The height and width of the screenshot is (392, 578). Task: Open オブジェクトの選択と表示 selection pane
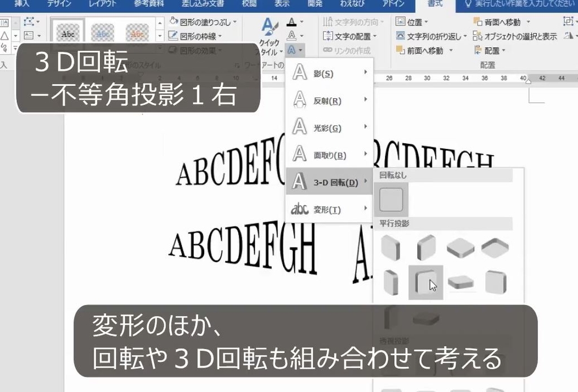tap(515, 36)
